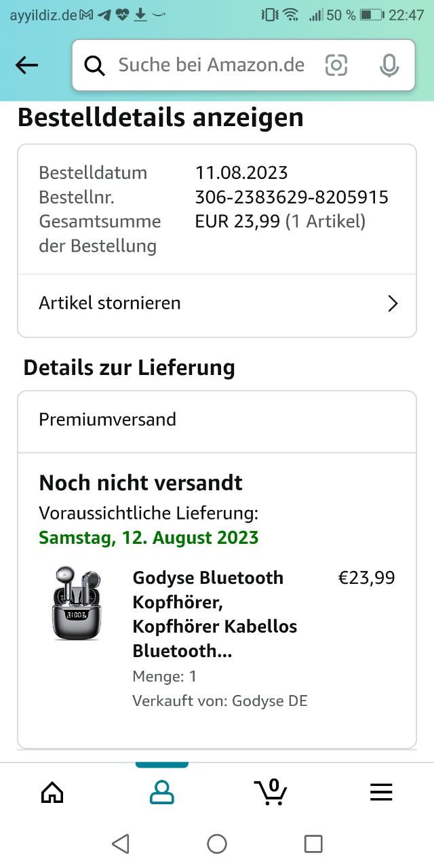Tap Artikel stornieren link
The image size is (434, 868).
[110, 303]
